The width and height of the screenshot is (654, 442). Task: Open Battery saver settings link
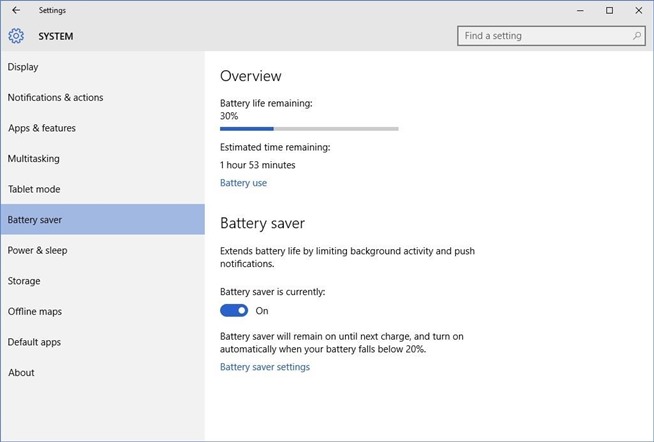[x=265, y=367]
